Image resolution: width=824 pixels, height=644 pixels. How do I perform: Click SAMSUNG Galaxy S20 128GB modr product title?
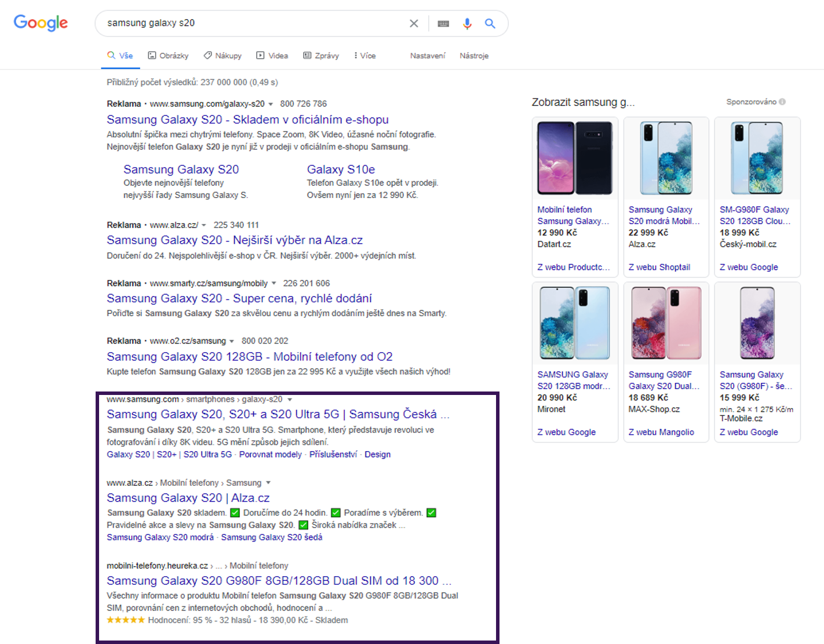click(574, 380)
